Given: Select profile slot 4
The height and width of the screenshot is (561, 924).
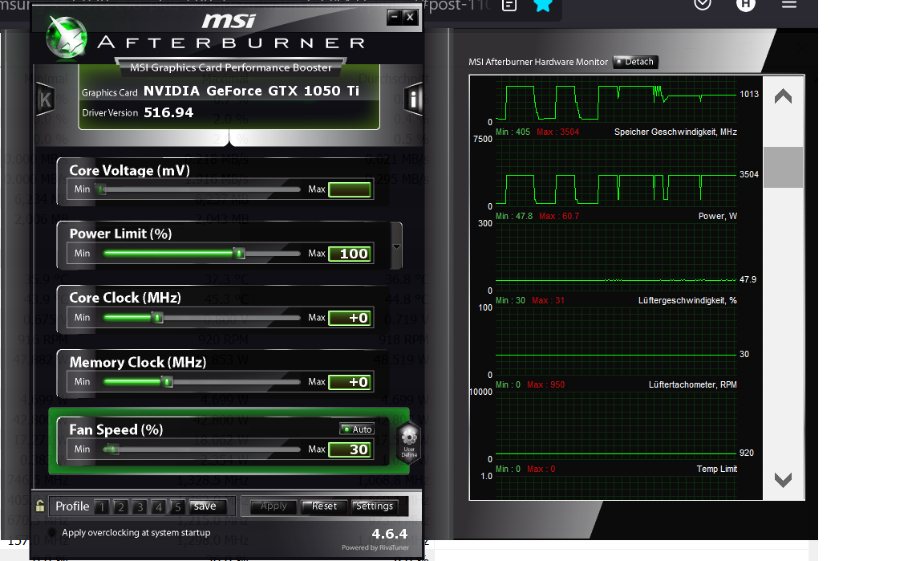Looking at the screenshot, I should point(159,506).
